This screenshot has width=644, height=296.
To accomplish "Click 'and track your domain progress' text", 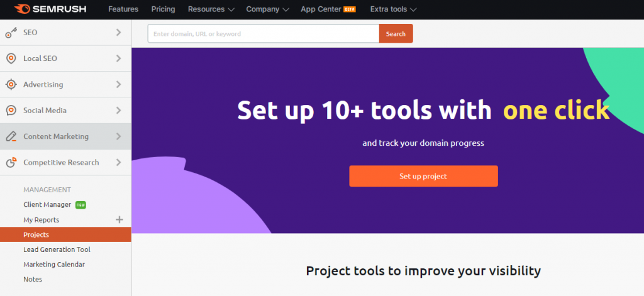I will tap(423, 143).
